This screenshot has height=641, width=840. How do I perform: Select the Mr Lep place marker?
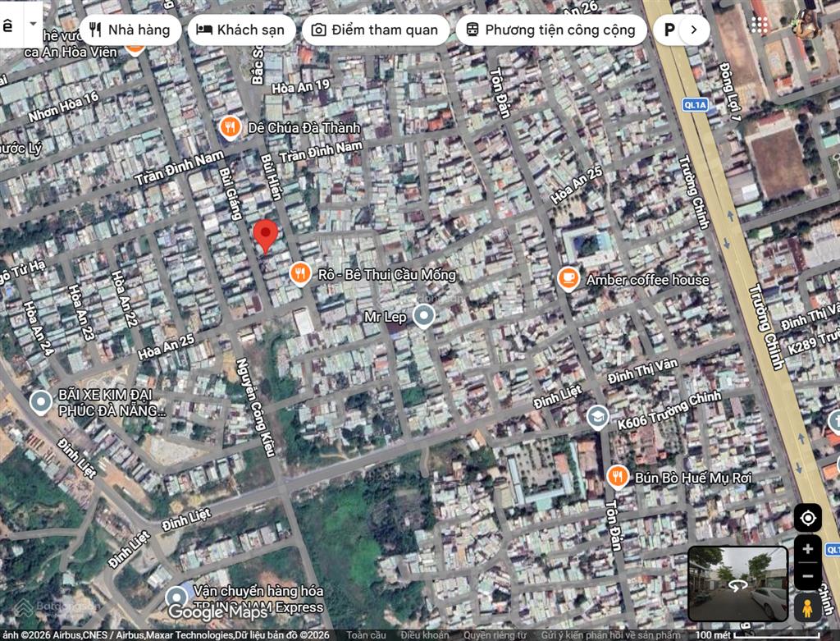(424, 316)
